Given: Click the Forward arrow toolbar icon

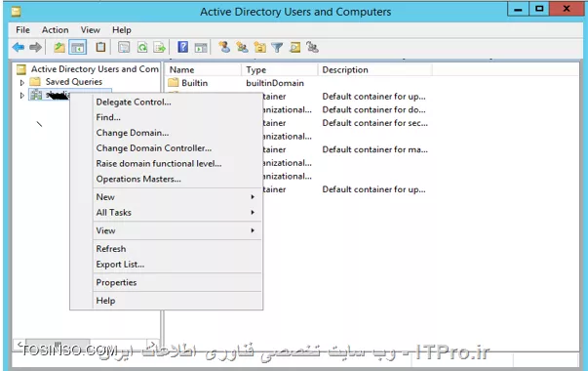Looking at the screenshot, I should coord(36,47).
